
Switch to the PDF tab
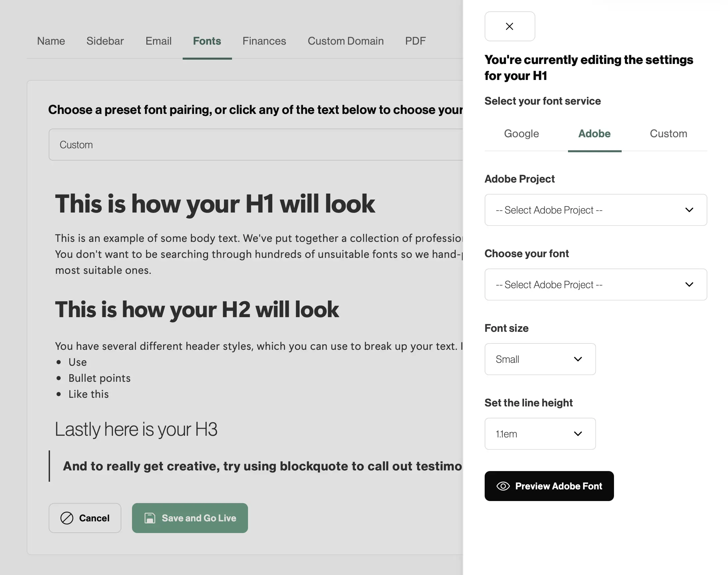tap(415, 41)
